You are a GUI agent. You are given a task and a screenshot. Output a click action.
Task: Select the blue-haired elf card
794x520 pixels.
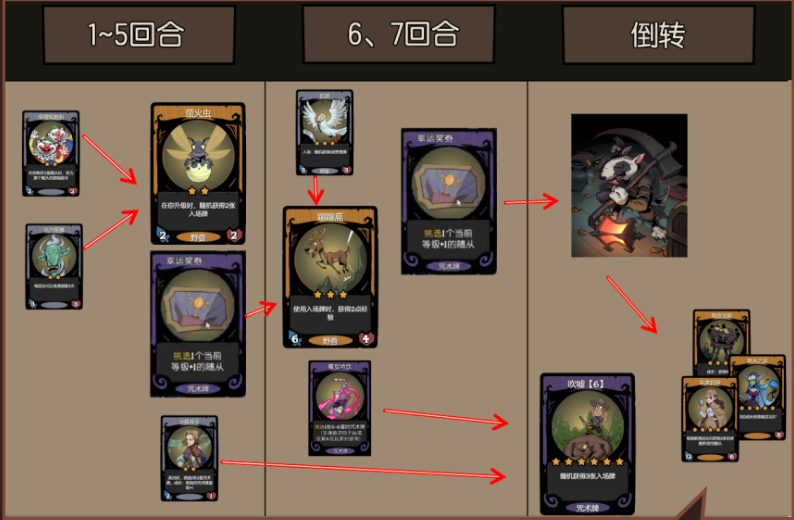coord(758,397)
